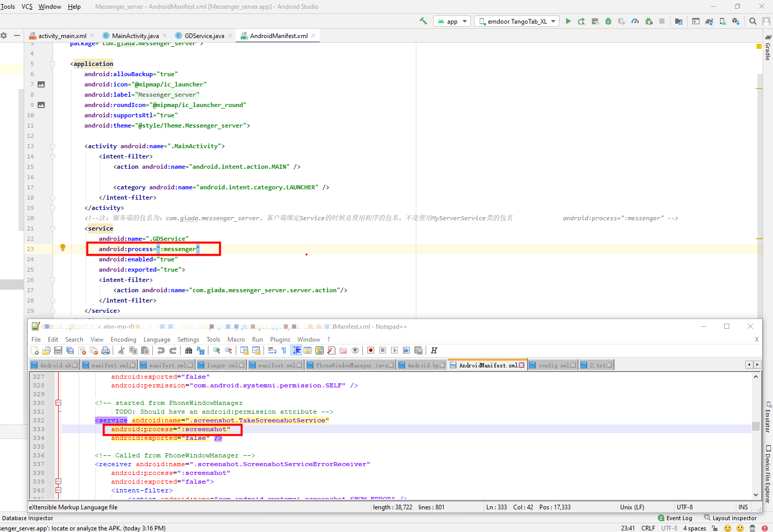Screen dimensions: 773x532
Task: Click the Make Project hammer icon
Action: [423, 21]
